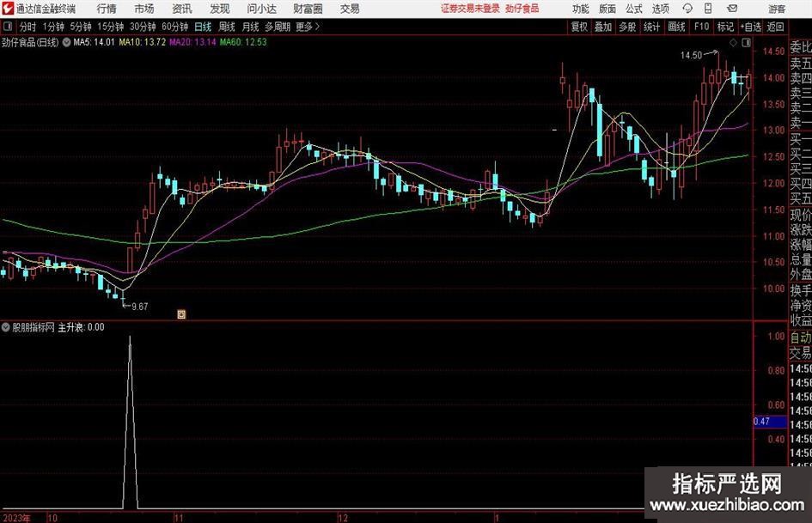Expand the 更多 periods chevron
This screenshot has height=523, width=812.
click(x=317, y=27)
